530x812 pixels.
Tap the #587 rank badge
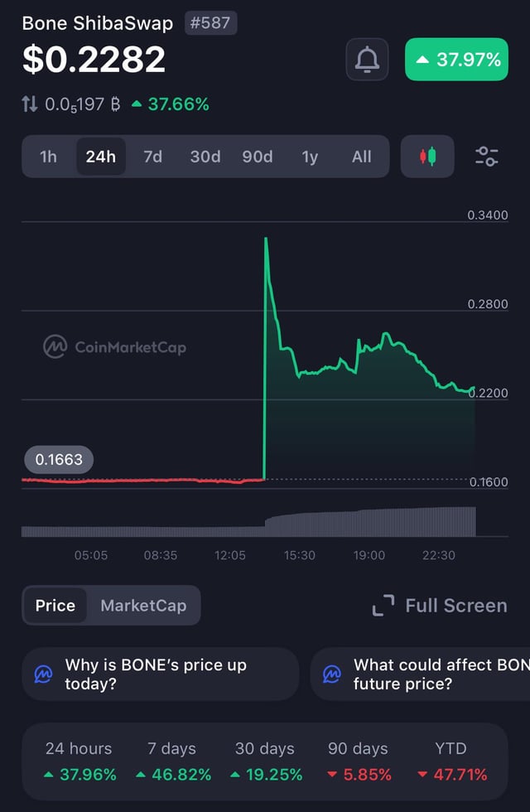coord(210,23)
